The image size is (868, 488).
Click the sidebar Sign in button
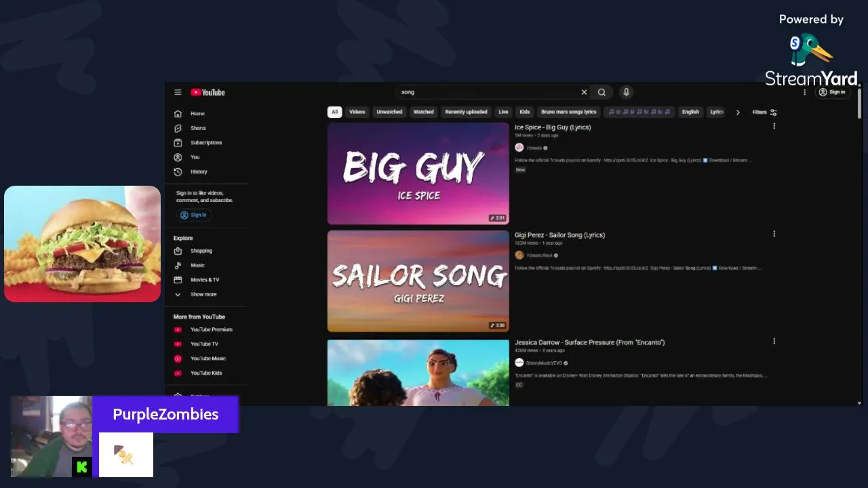[194, 215]
